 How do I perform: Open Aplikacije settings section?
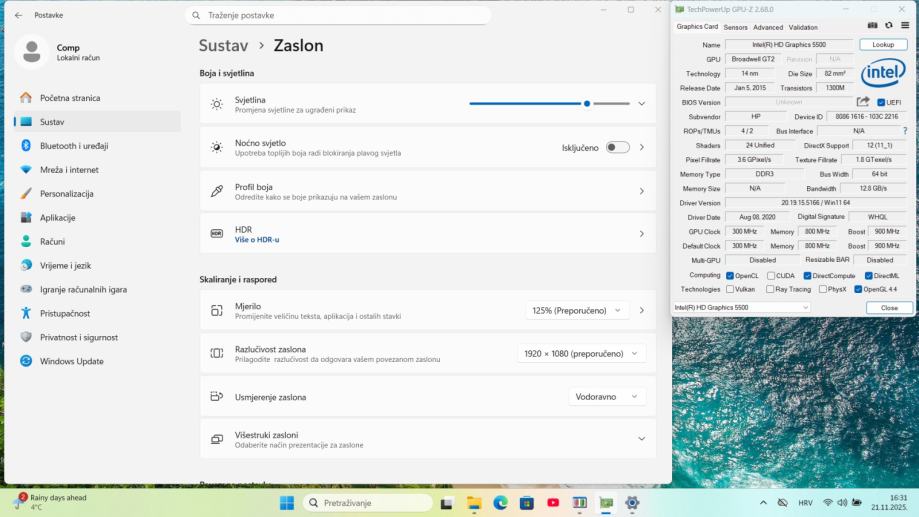pyautogui.click(x=97, y=217)
